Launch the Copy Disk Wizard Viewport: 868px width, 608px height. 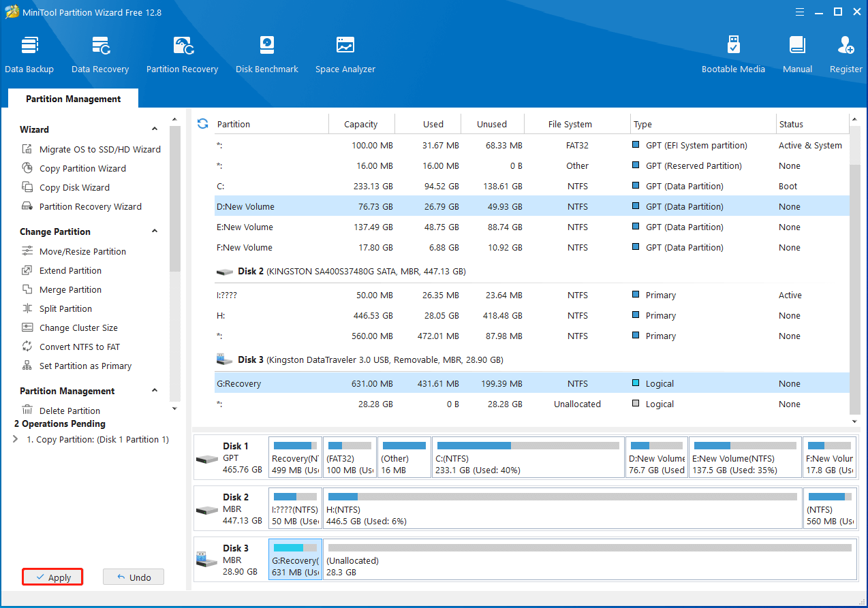click(66, 187)
